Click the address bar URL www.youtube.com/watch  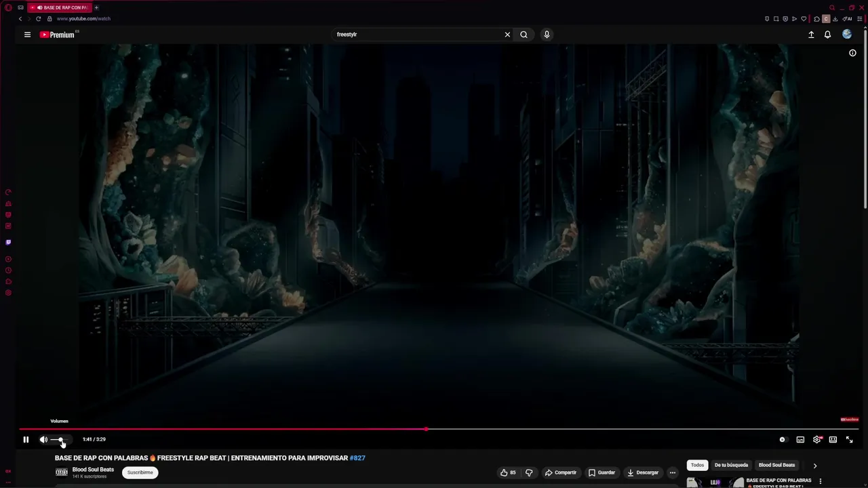click(x=83, y=19)
